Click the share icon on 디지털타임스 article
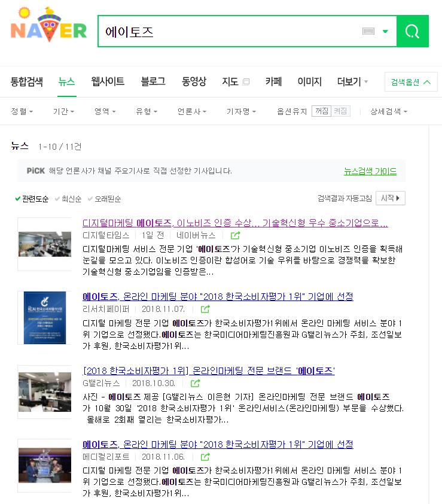The height and width of the screenshot is (504, 442). pos(236,236)
